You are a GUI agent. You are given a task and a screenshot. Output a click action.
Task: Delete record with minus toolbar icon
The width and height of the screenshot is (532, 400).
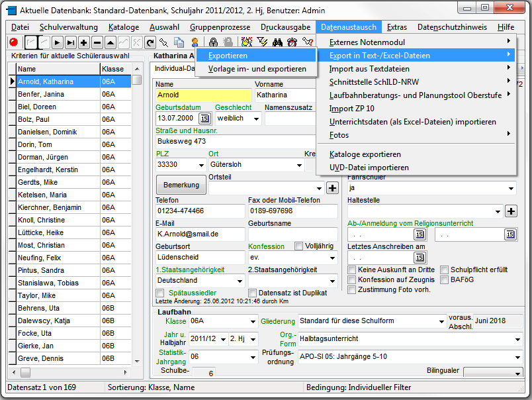97,42
